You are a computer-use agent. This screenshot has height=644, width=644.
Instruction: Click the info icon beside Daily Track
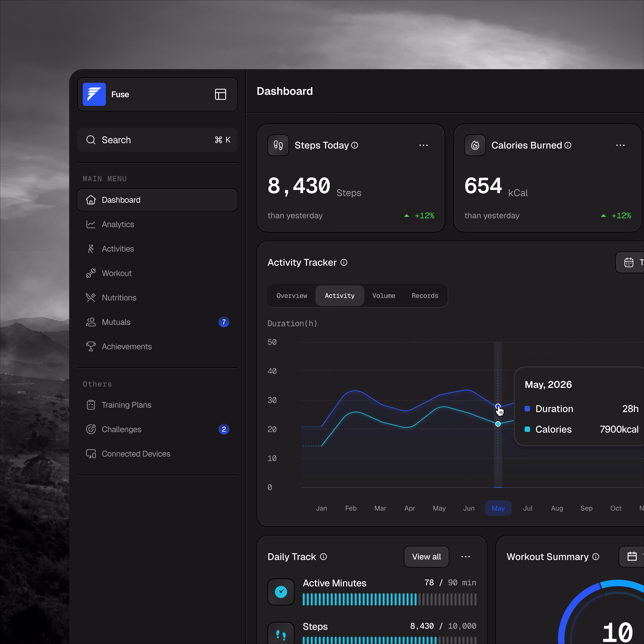[x=323, y=557]
